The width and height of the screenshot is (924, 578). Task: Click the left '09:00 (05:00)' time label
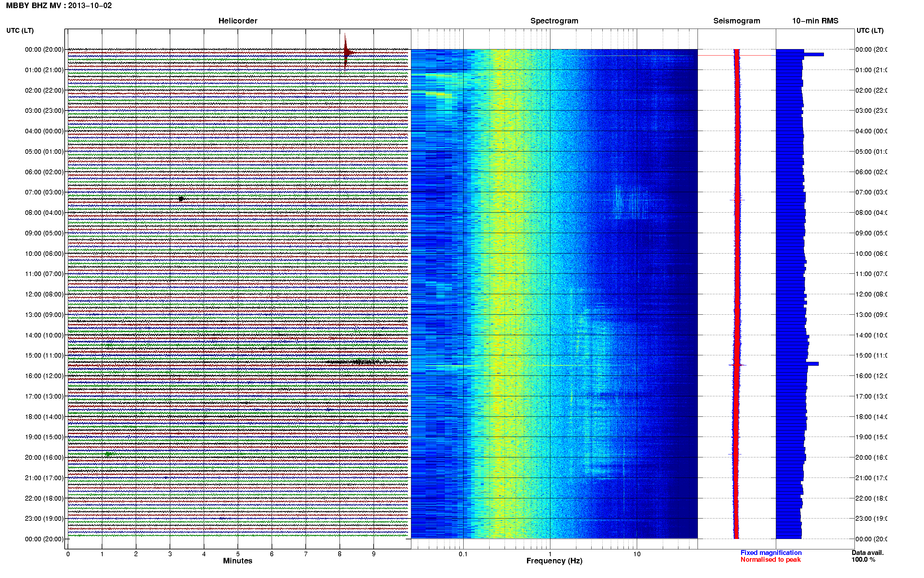pos(44,233)
